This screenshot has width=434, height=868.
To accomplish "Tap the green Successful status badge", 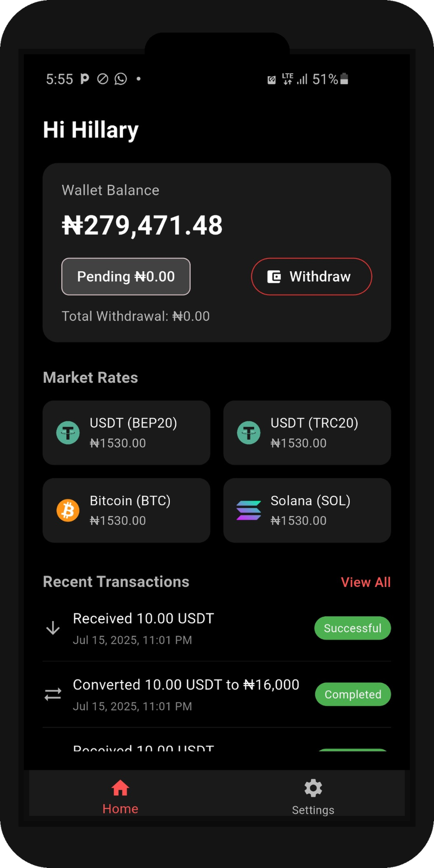I will coord(353,628).
